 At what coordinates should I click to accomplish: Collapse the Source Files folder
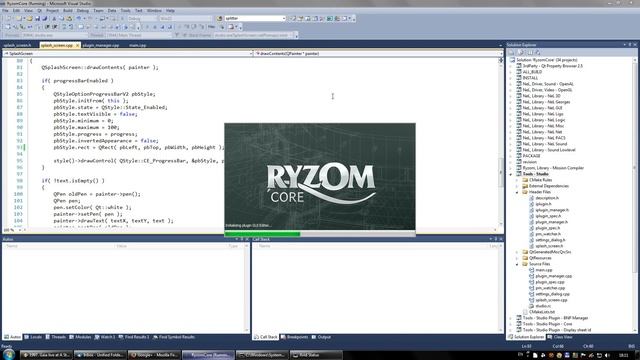point(517,264)
